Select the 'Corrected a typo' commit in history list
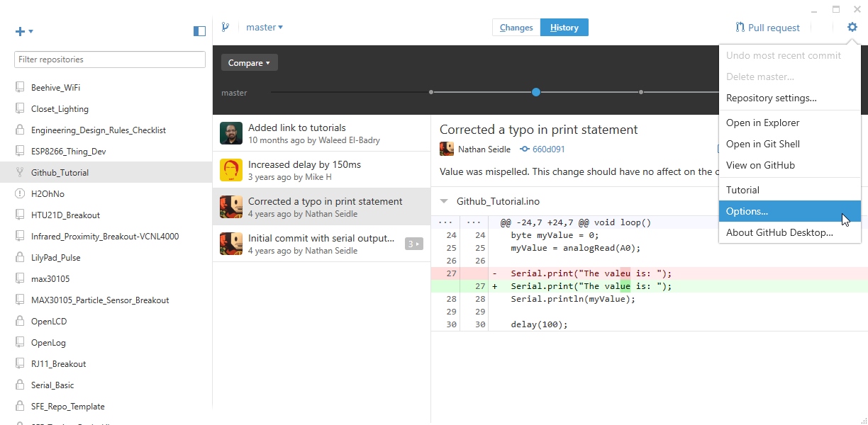 pos(321,207)
